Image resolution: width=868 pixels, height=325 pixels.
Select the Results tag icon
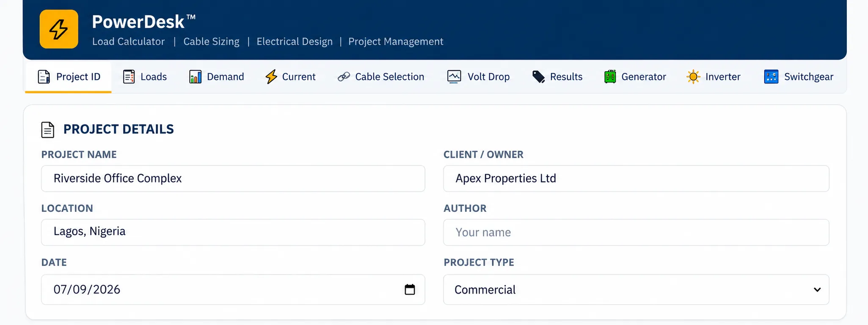tap(538, 77)
